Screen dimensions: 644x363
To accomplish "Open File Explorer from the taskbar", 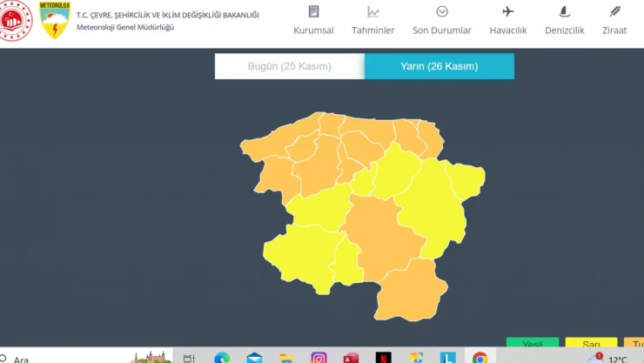I will [286, 358].
